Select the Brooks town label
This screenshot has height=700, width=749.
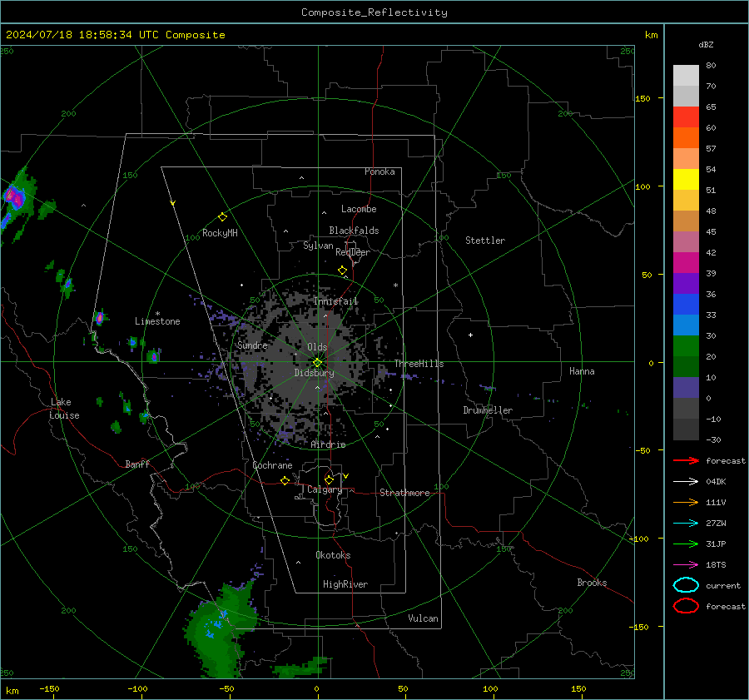[x=592, y=583]
